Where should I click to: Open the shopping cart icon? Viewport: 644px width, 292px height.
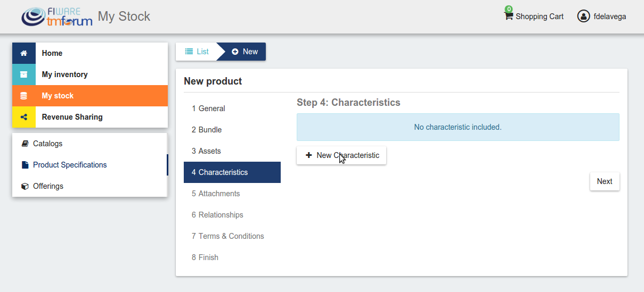tap(509, 16)
